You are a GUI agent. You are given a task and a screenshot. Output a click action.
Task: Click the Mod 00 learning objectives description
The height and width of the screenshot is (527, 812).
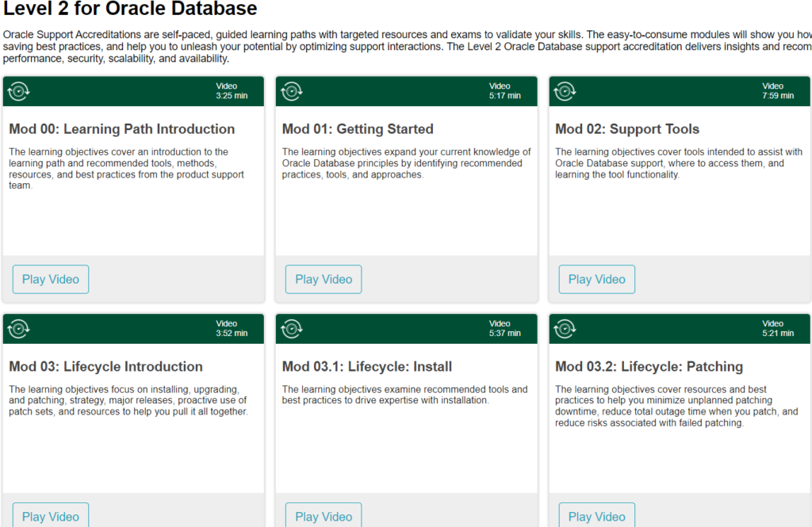pos(126,169)
